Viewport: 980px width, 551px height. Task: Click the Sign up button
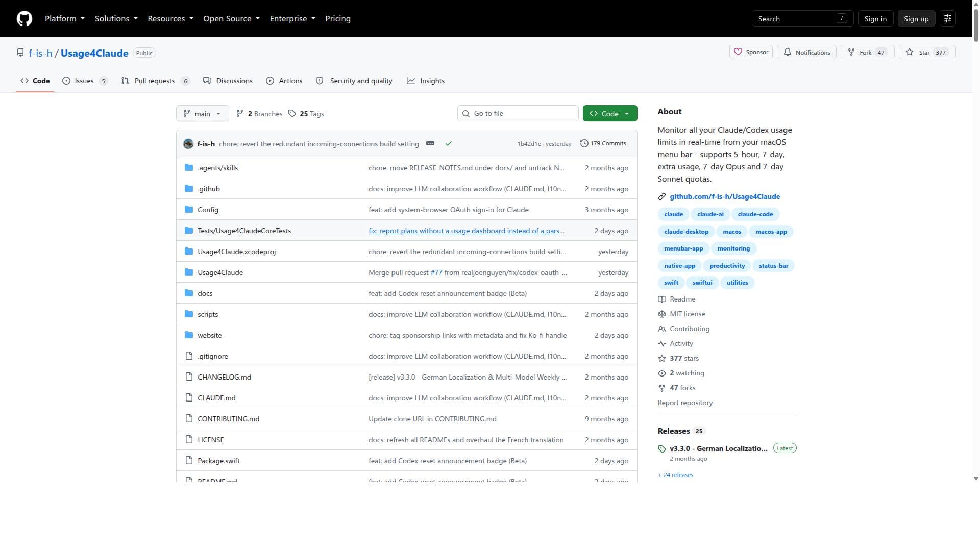click(916, 19)
